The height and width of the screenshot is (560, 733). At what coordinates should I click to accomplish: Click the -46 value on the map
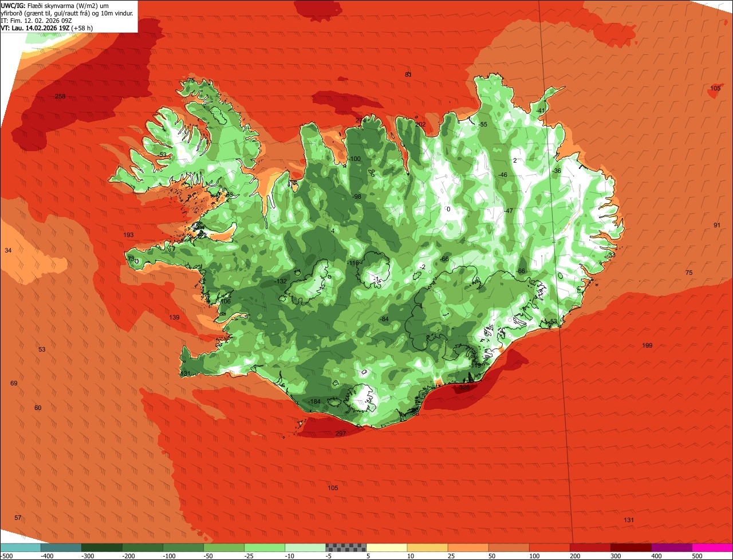(x=503, y=175)
